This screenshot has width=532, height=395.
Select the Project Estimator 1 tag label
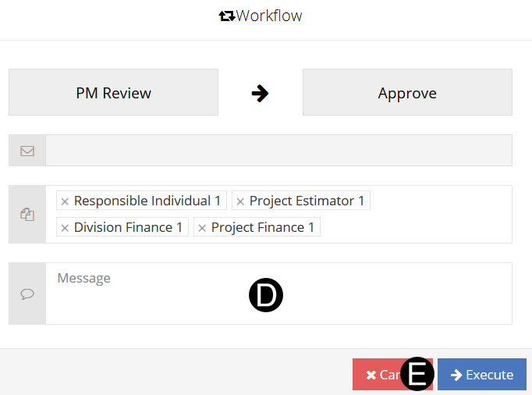(x=307, y=201)
